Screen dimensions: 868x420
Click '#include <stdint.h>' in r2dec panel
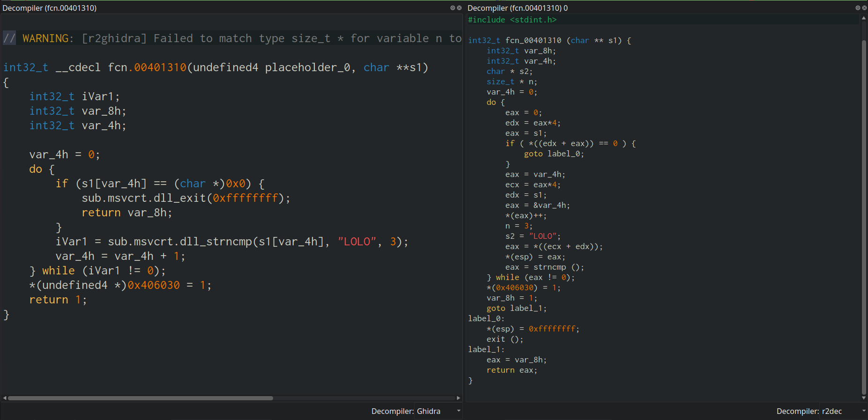click(512, 20)
